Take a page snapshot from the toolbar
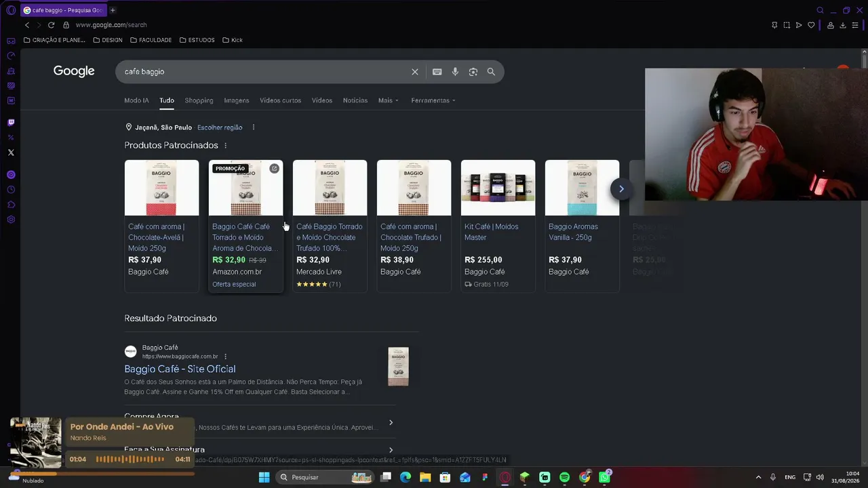The image size is (868, 488). pyautogui.click(x=787, y=25)
